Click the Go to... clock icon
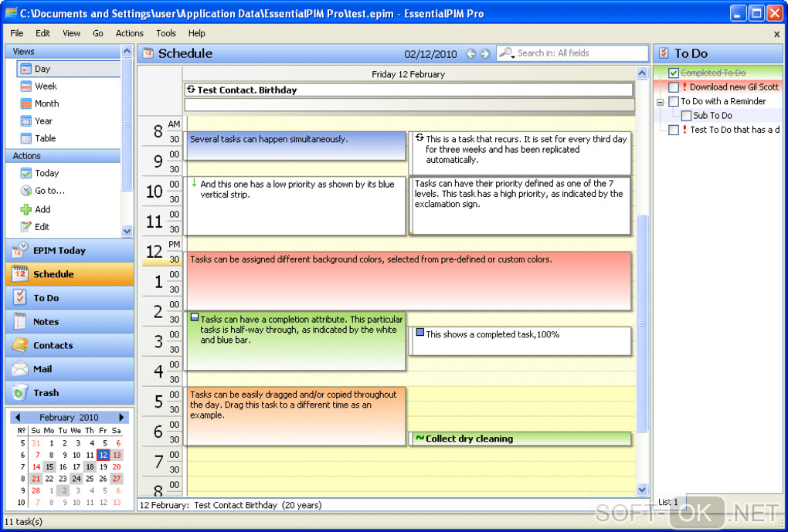This screenshot has height=532, width=788. (x=26, y=191)
